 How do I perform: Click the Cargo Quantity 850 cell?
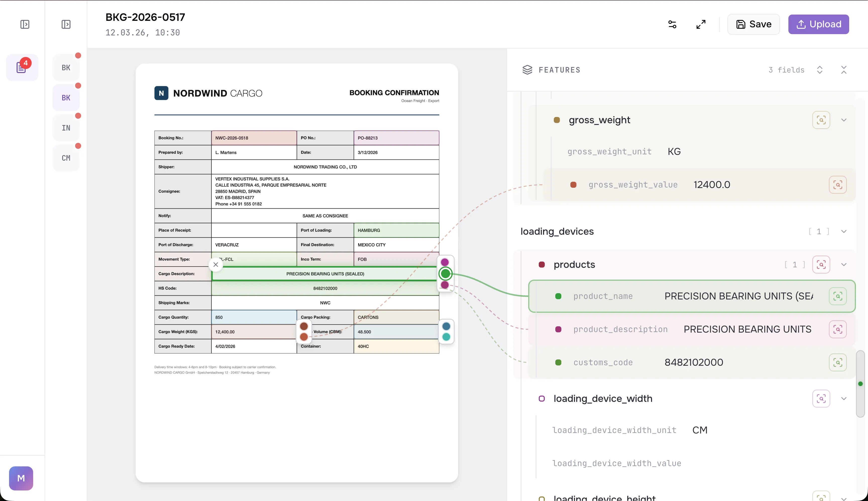[x=254, y=317]
